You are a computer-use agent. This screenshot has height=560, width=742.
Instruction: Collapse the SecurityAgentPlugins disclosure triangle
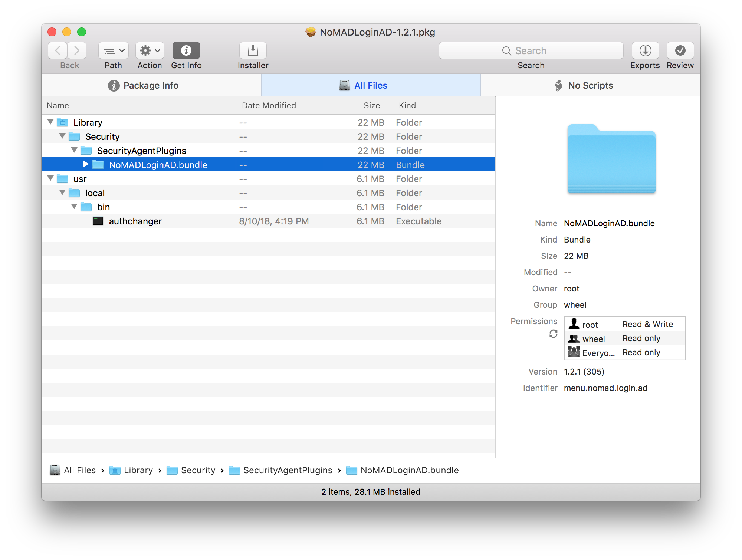click(74, 150)
